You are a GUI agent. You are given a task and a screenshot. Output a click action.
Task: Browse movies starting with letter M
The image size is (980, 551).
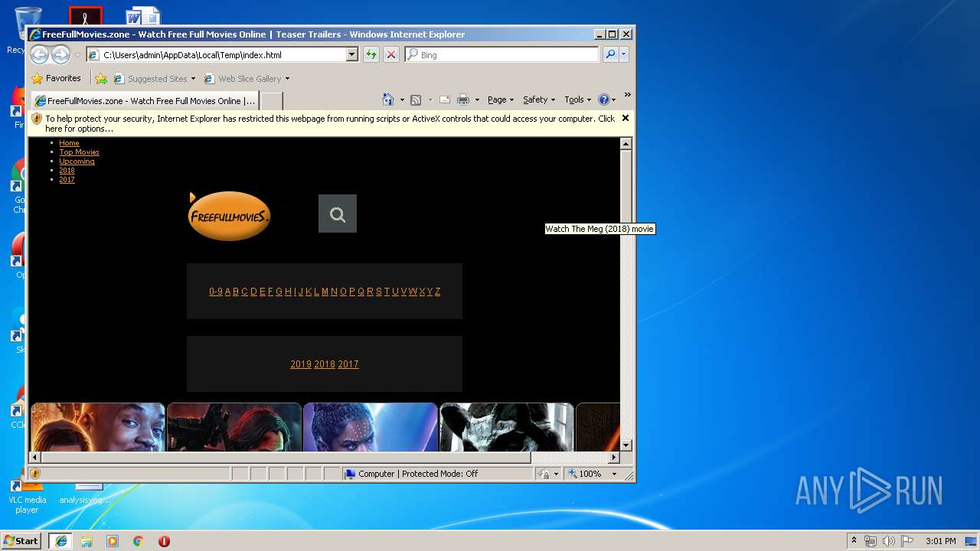tap(325, 292)
